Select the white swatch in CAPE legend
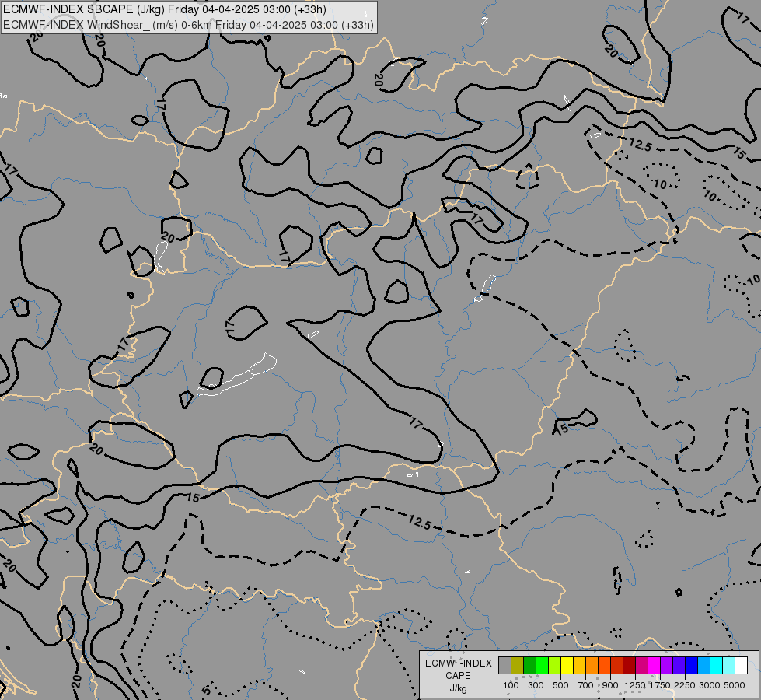The image size is (761, 700). [x=741, y=665]
